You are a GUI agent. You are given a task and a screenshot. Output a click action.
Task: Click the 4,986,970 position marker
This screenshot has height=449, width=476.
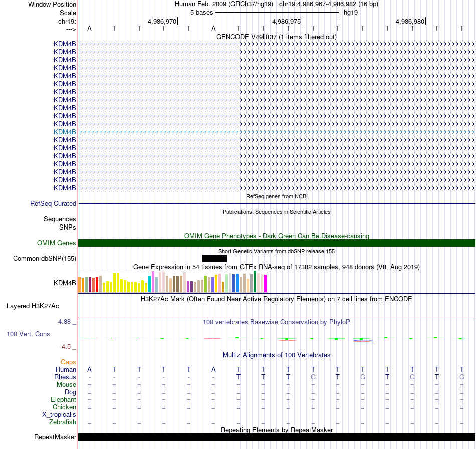pos(162,21)
